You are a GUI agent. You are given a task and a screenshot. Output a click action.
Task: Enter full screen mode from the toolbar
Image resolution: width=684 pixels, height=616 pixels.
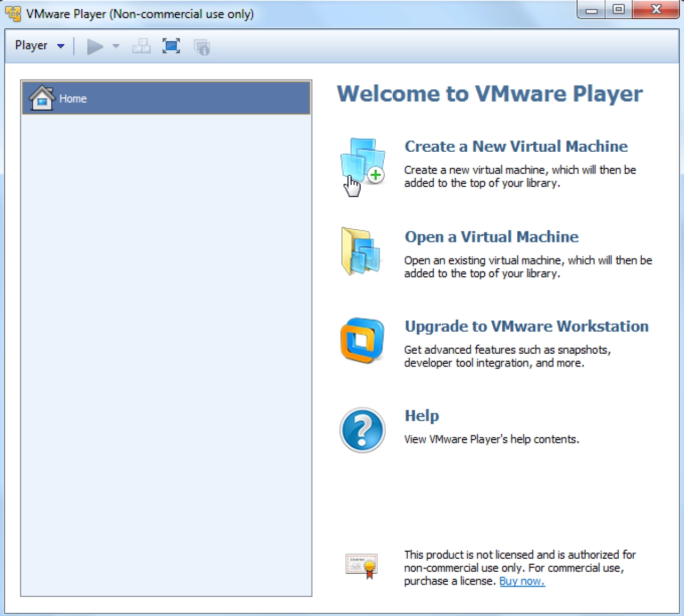[171, 46]
